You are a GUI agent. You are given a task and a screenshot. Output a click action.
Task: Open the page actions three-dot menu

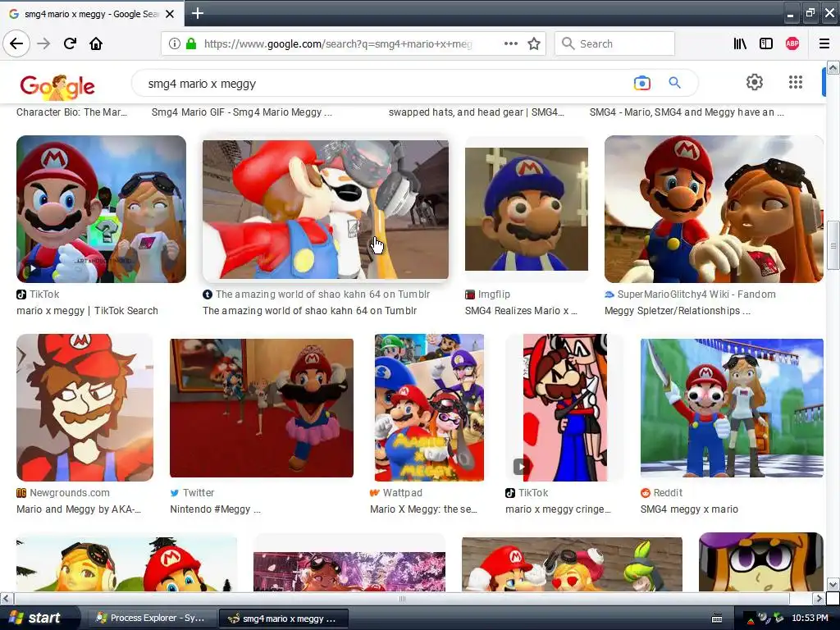[511, 43]
